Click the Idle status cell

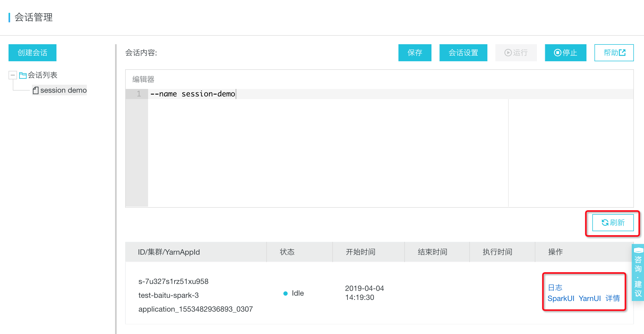pos(294,293)
